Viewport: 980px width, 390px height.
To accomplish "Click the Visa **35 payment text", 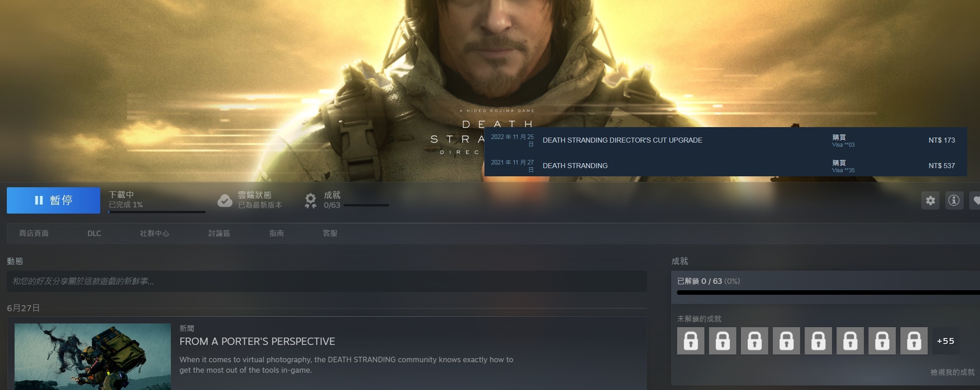I will tap(843, 170).
